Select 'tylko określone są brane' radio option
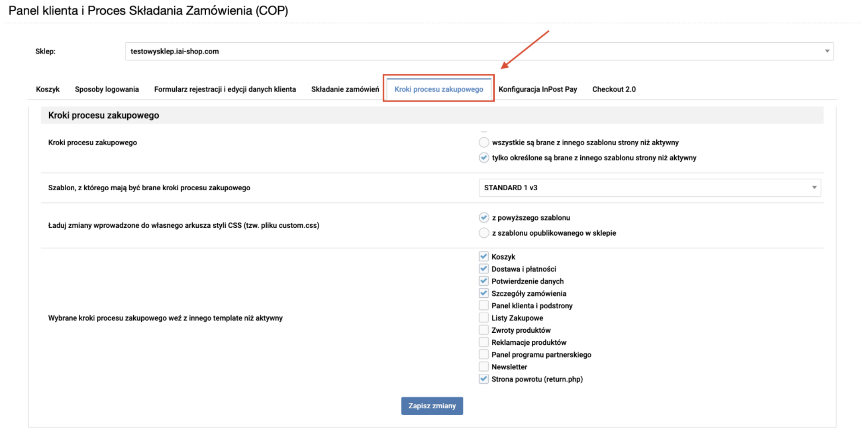Image resolution: width=868 pixels, height=435 pixels. tap(484, 158)
